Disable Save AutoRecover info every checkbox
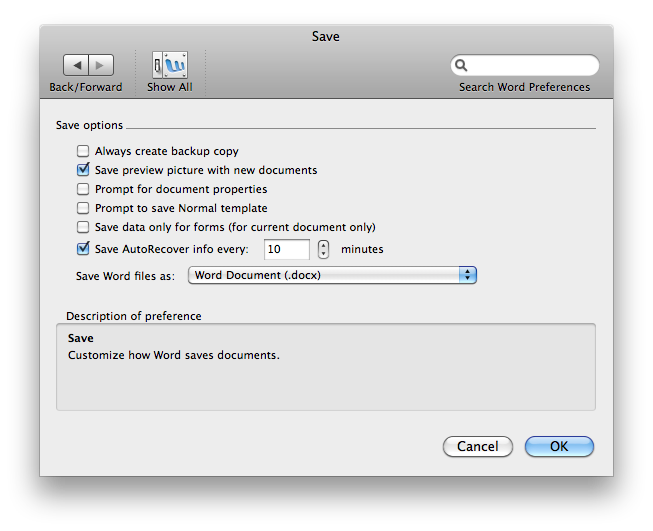This screenshot has width=653, height=531. (x=83, y=249)
